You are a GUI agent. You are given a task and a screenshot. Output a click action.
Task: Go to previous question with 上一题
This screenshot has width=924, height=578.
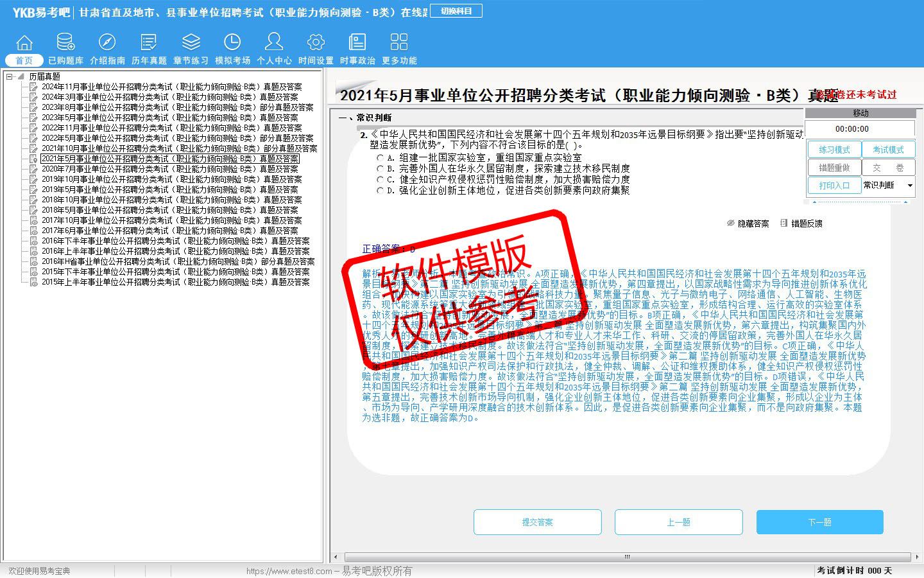pyautogui.click(x=679, y=522)
